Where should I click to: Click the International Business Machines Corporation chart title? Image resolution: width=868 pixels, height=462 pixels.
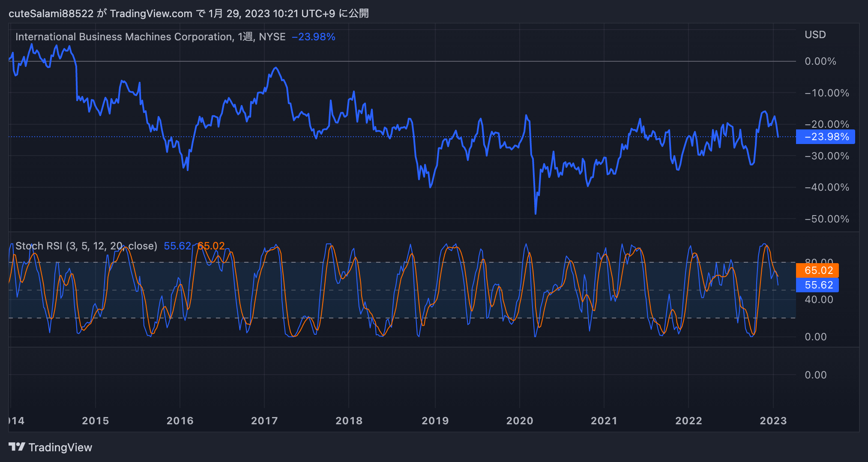[124, 37]
